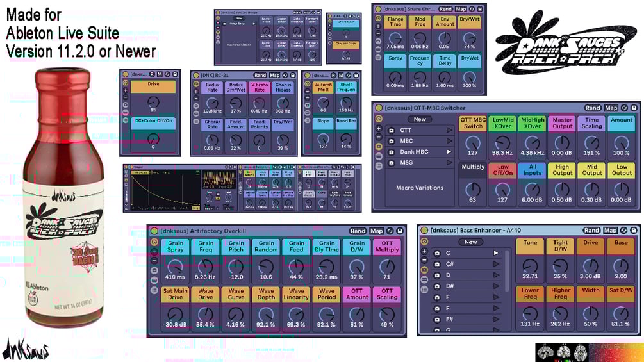Enable Map mode on RC-21 rack

(274, 75)
